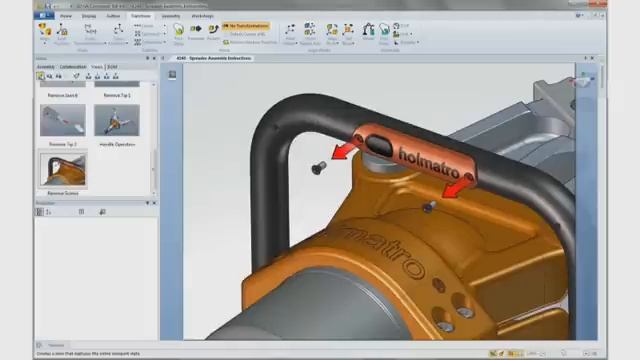Open the Views tab in left panel
The image size is (640, 360).
tap(97, 67)
